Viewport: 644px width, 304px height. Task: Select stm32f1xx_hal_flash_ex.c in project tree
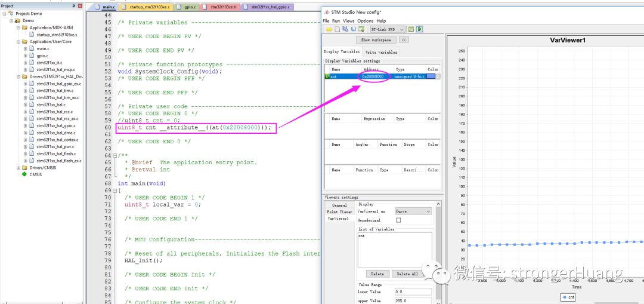pyautogui.click(x=58, y=161)
